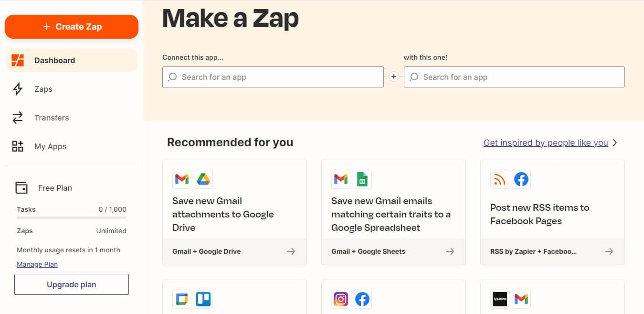This screenshot has height=314, width=644.
Task: Click the Gmail icon on the first recommendation card
Action: (x=181, y=179)
